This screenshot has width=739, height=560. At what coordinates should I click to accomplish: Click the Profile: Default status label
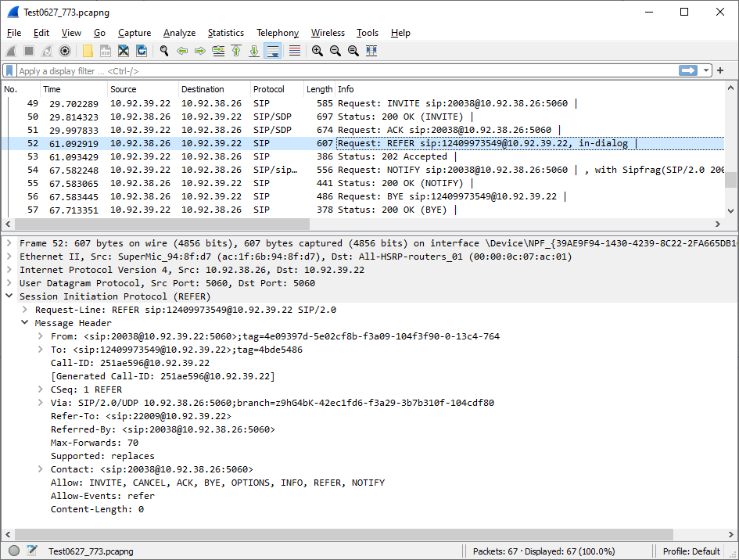tap(691, 551)
